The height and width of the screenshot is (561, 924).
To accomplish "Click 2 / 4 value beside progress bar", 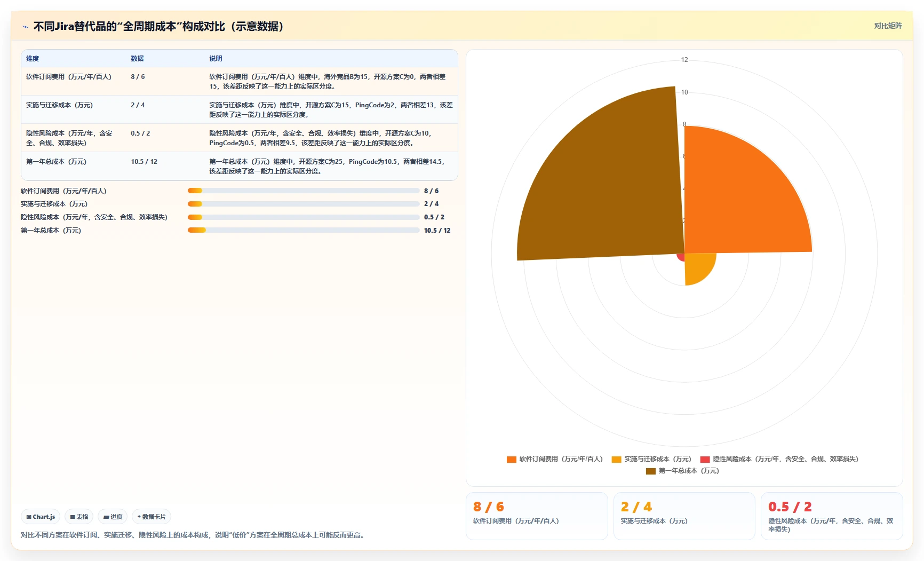I will (x=431, y=204).
